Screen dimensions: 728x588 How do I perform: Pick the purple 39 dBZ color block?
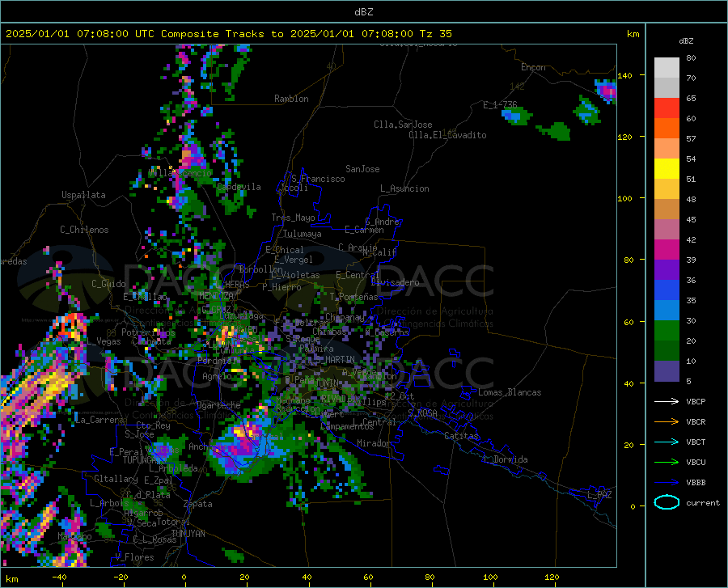coord(667,269)
